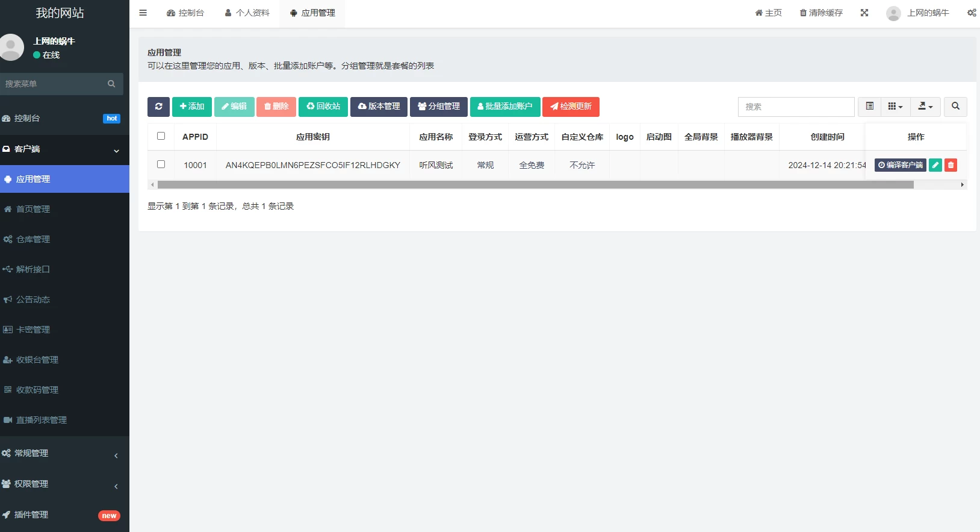Click the 在线 status link in sidebar
The width and height of the screenshot is (980, 532).
(46, 55)
